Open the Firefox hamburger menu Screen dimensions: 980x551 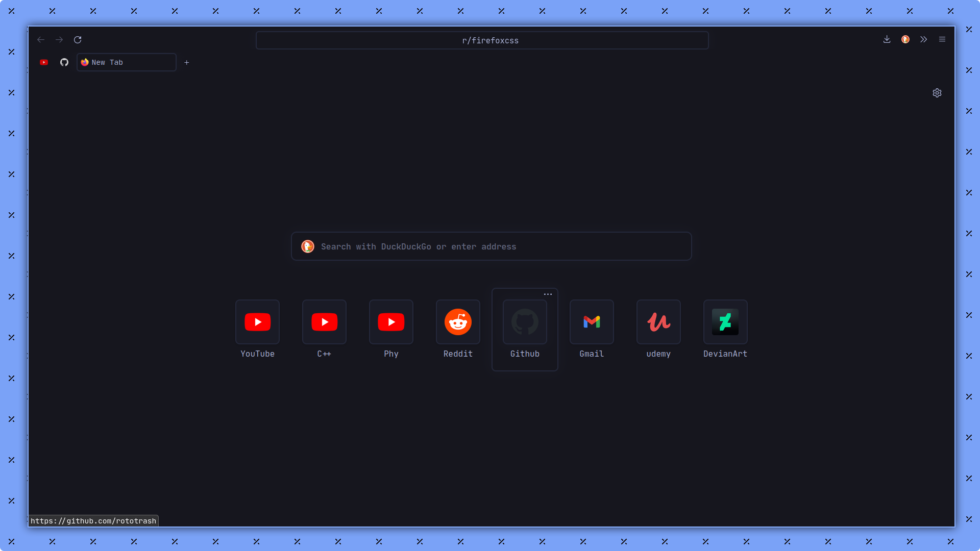coord(942,39)
